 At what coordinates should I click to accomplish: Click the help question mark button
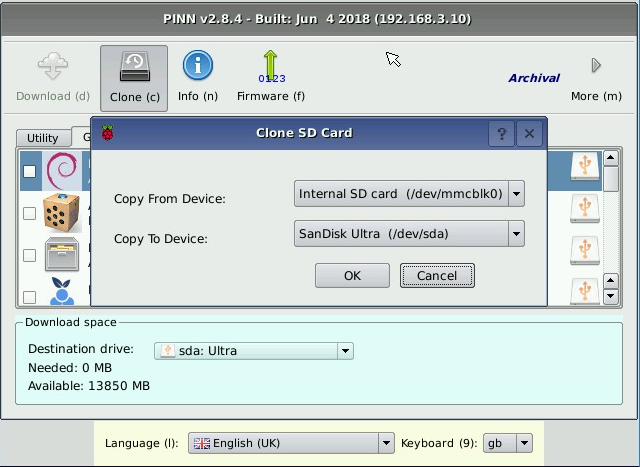coord(502,133)
